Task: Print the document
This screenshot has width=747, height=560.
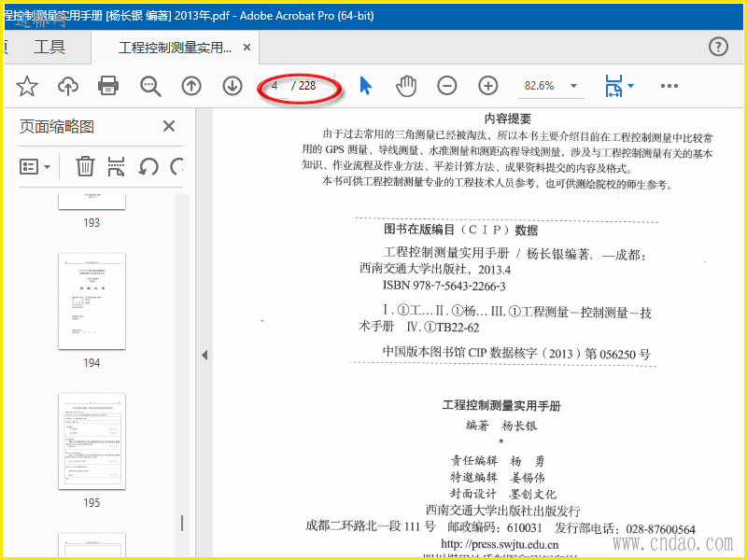Action: click(108, 86)
